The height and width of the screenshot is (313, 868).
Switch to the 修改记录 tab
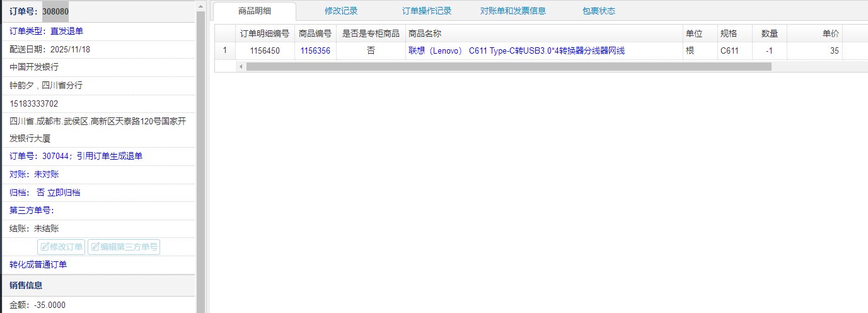click(341, 11)
